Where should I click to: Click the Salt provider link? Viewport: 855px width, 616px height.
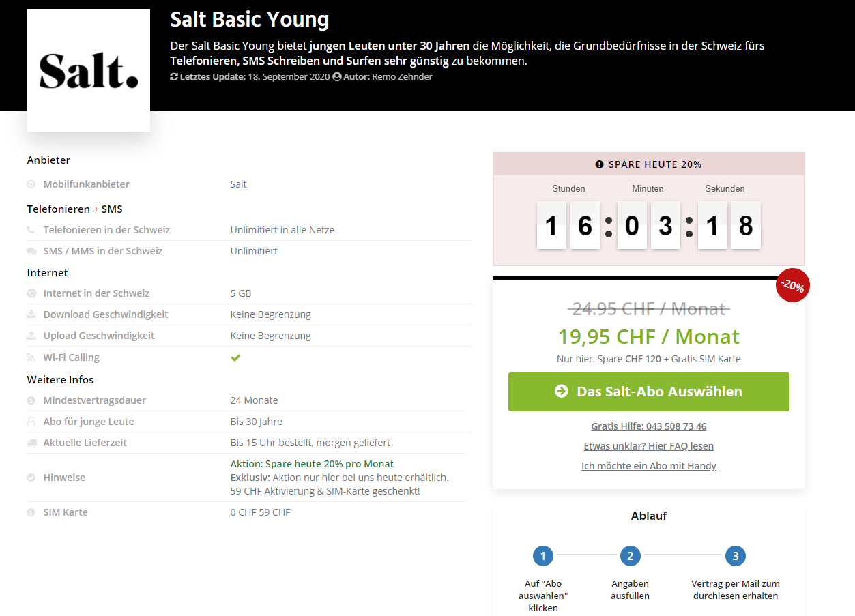[238, 184]
